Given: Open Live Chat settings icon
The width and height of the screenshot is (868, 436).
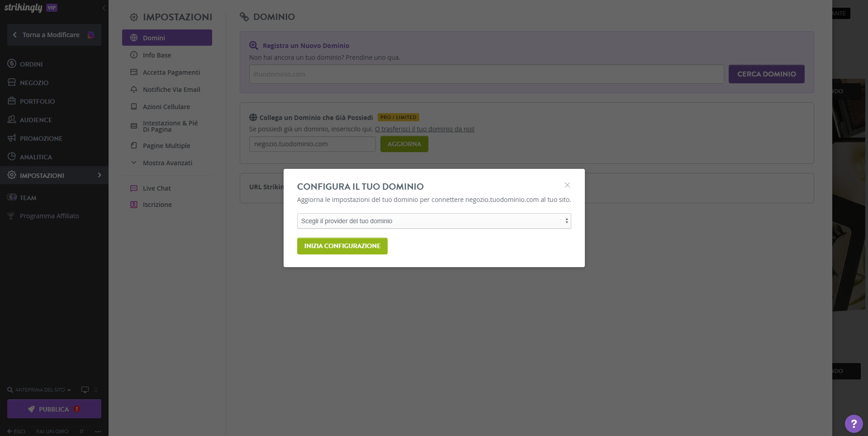Looking at the screenshot, I should [134, 188].
